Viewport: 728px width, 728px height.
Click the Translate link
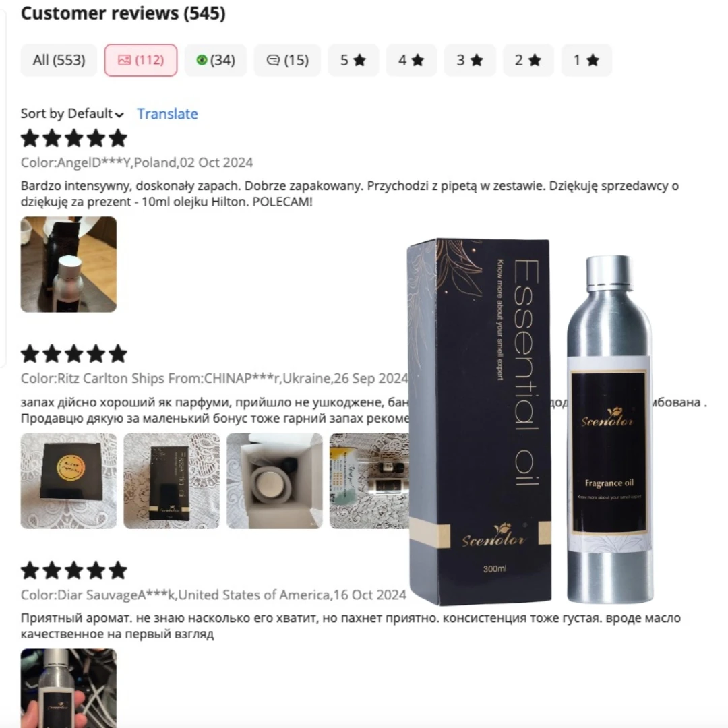(168, 114)
